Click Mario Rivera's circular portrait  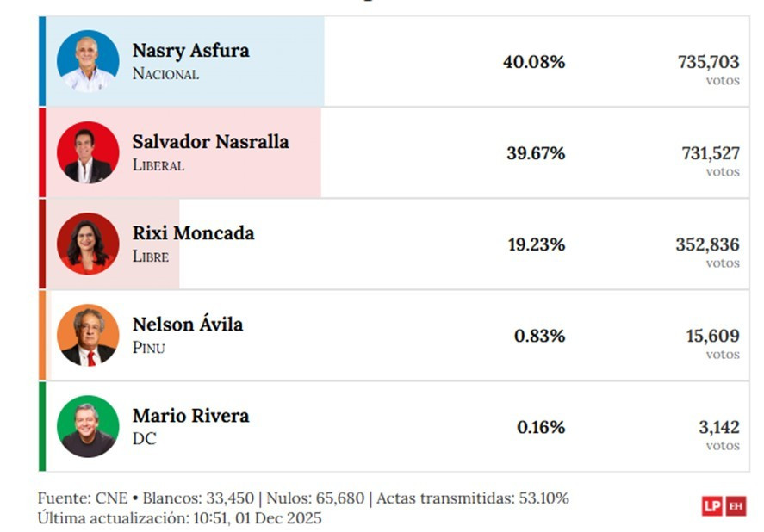[x=88, y=426]
